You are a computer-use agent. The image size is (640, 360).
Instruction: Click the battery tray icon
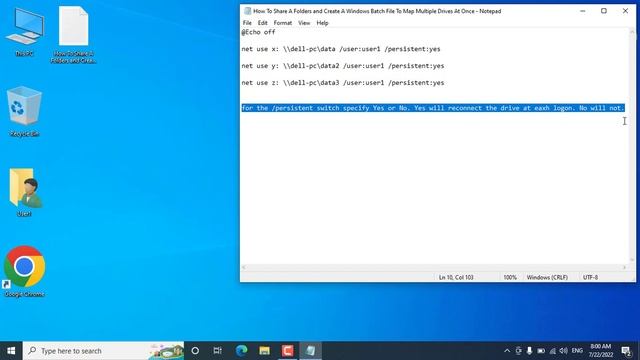541,351
